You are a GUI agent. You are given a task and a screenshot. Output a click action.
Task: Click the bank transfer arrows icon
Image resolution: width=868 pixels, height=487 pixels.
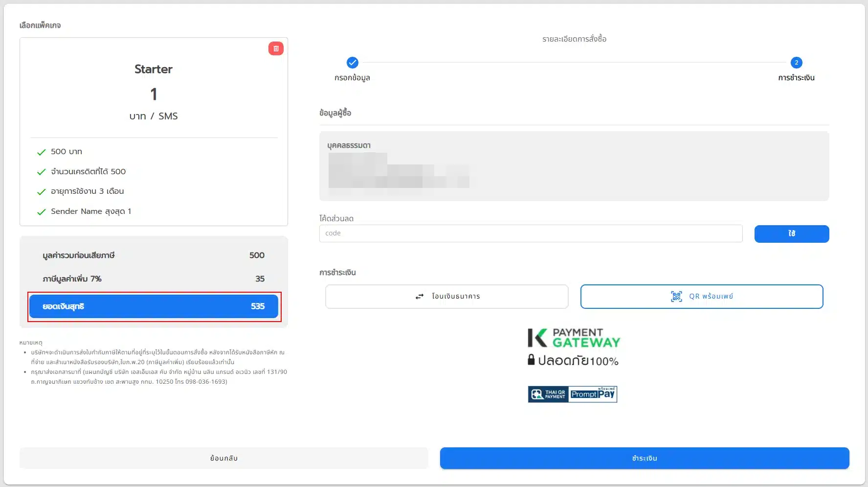(419, 297)
